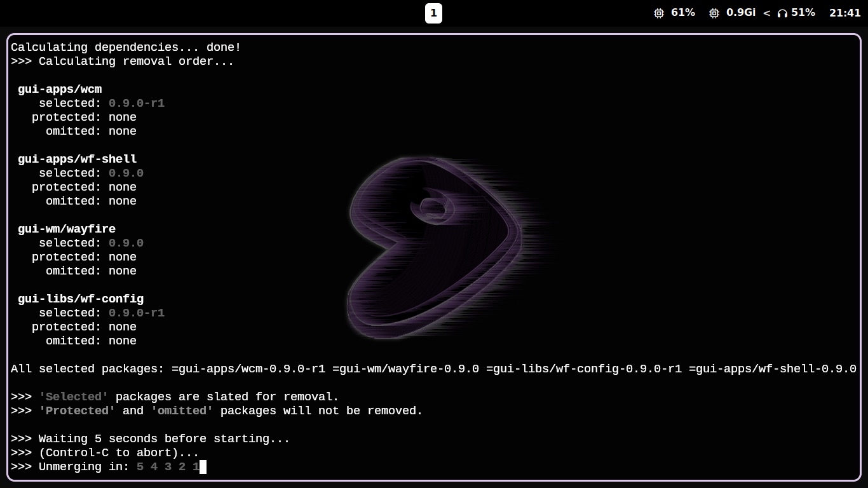The width and height of the screenshot is (868, 488).
Task: Click selected version 0.9.0-r1 under gui-libs/wf-config
Action: 137,313
